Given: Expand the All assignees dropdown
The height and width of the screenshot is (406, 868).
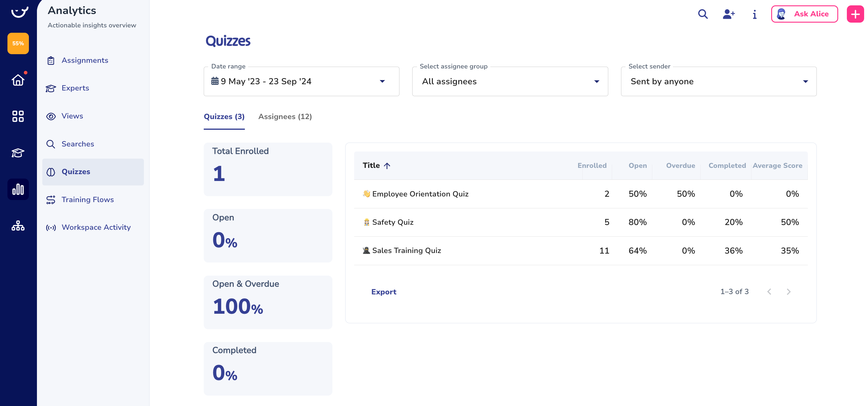Looking at the screenshot, I should pos(510,82).
